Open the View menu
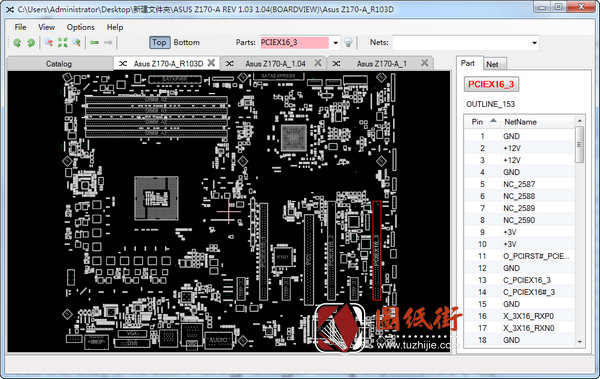Image resolution: width=600 pixels, height=379 pixels. pyautogui.click(x=46, y=27)
